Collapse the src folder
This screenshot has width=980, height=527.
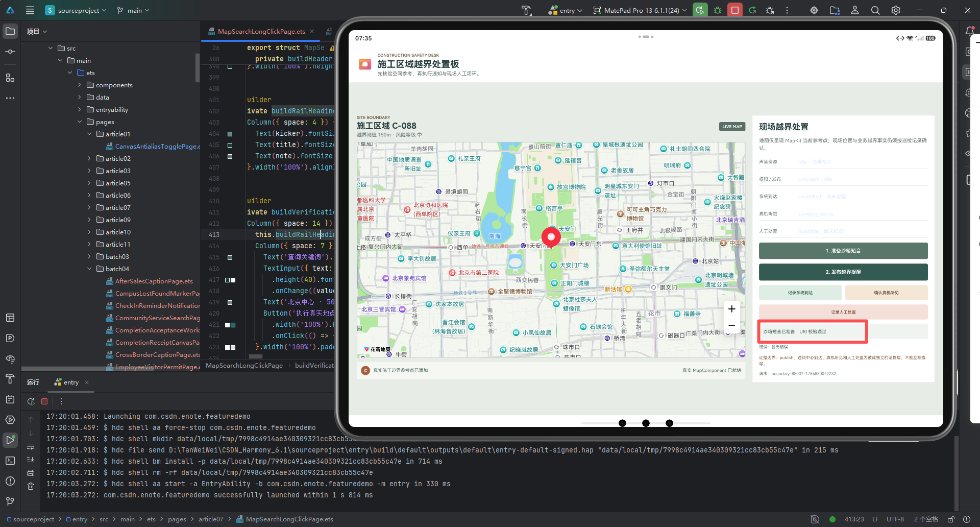tap(51, 48)
